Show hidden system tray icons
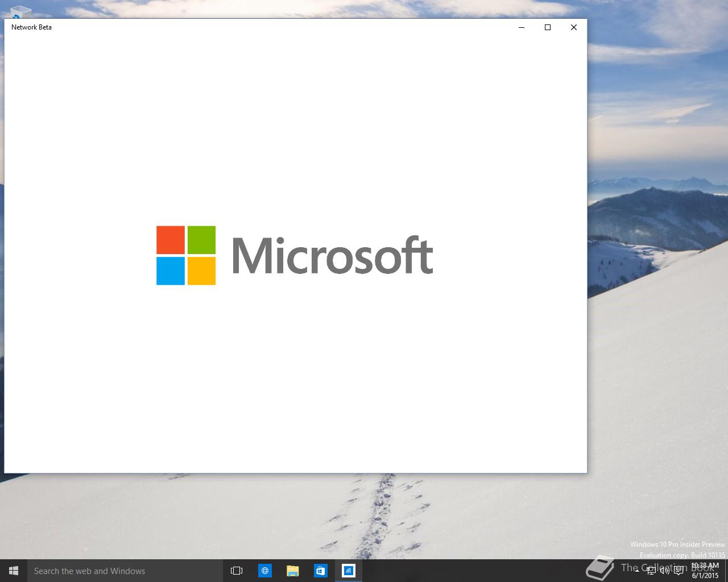The image size is (728, 582). 637,571
